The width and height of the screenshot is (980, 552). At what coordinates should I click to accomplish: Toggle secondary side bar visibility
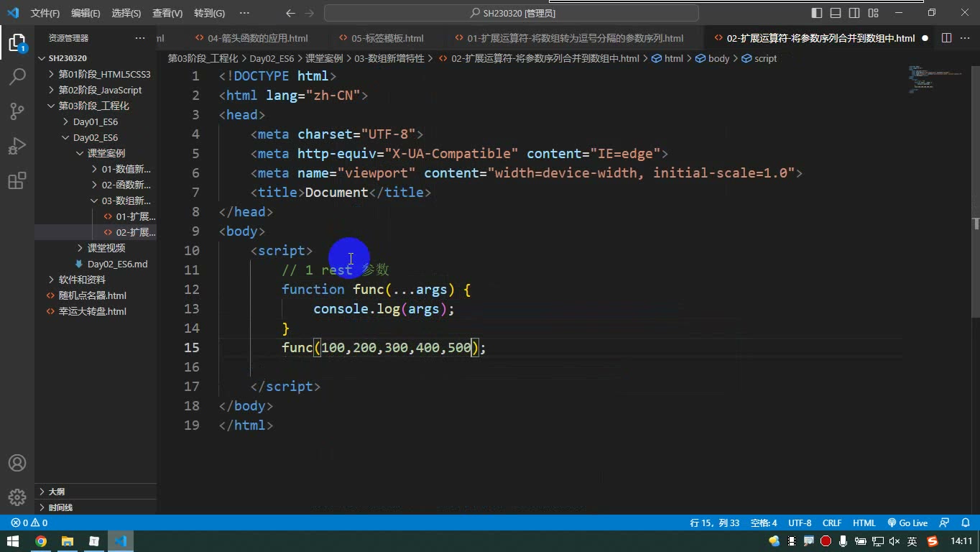coord(854,13)
